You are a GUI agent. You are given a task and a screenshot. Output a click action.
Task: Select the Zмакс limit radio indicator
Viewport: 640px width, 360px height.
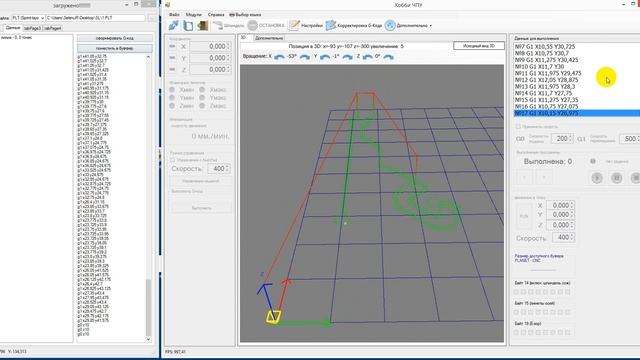(x=202, y=106)
